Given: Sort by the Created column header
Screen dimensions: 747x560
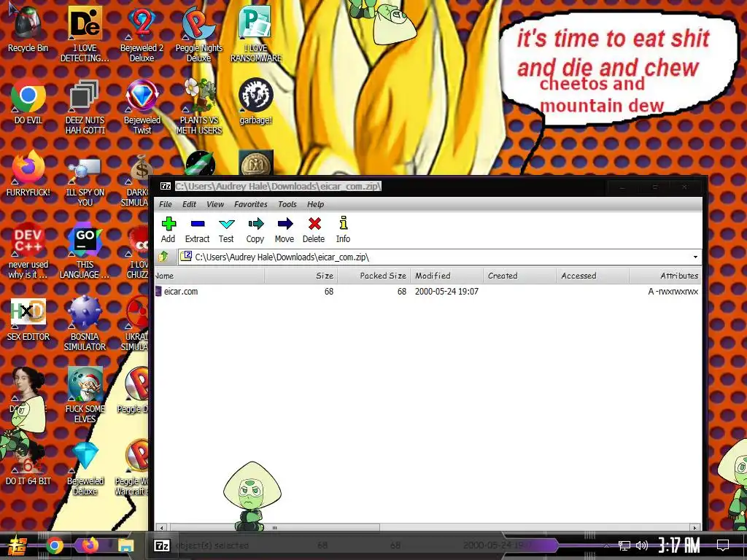Looking at the screenshot, I should coord(519,276).
